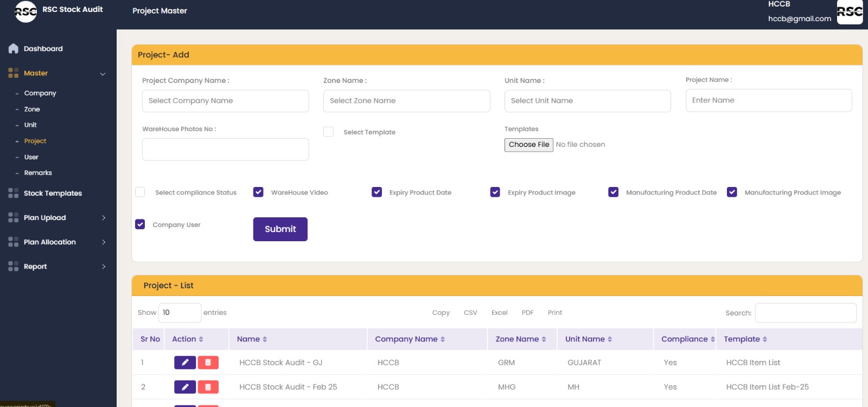Open the Zone page under Master

coord(32,109)
